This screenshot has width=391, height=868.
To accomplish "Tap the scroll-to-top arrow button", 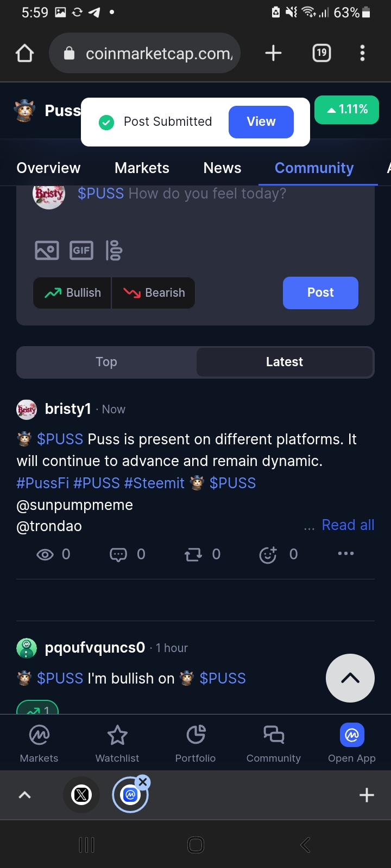I will [x=350, y=678].
